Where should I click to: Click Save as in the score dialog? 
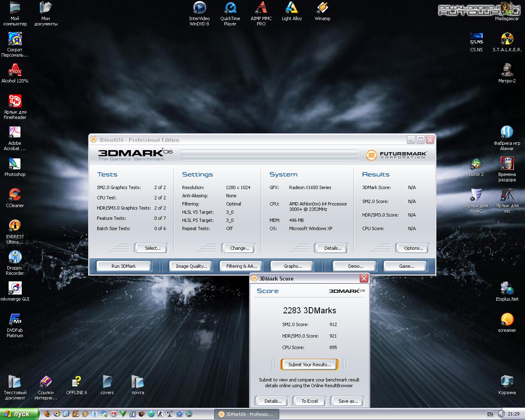[348, 401]
